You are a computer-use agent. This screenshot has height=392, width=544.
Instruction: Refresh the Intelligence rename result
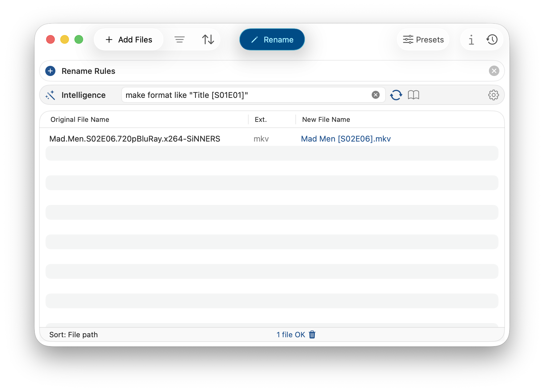[x=396, y=95]
